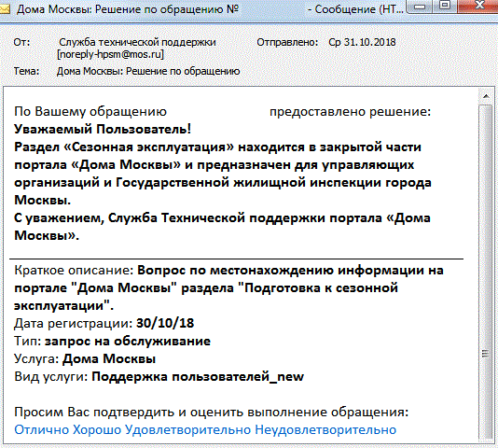Click the Дата регистрации: label

click(74, 323)
